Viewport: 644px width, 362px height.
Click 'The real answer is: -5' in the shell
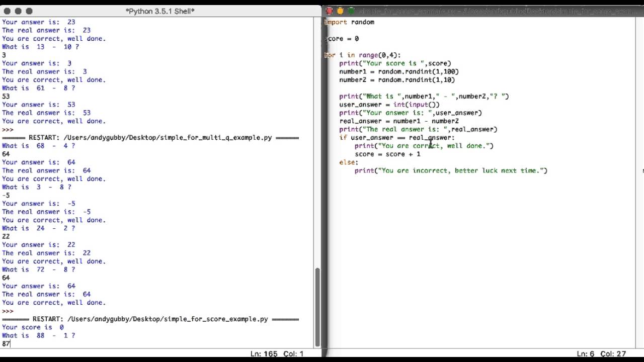(46, 212)
